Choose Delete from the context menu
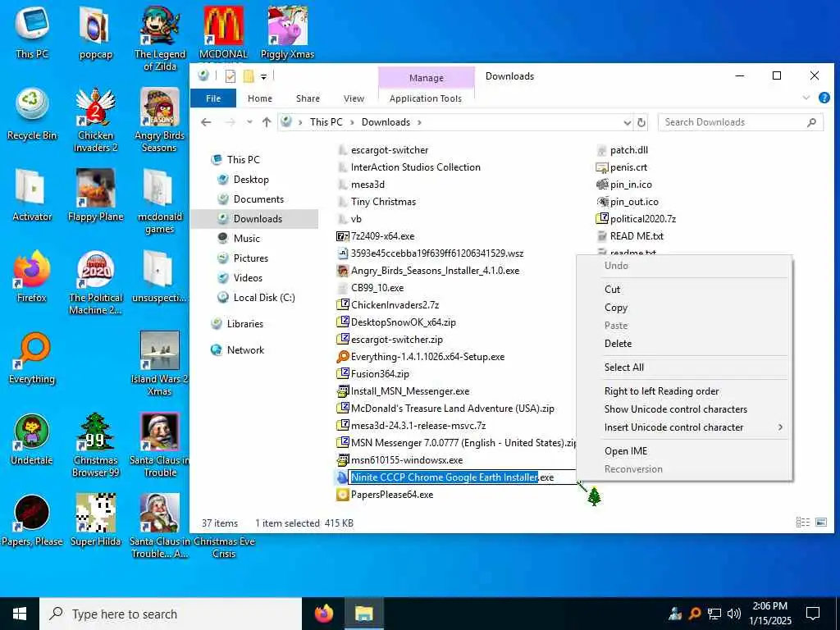Viewport: 840px width, 630px height. tap(683, 344)
